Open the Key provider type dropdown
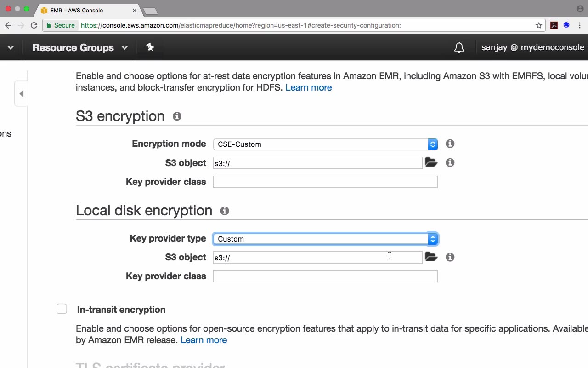Viewport: 588px width, 368px height. tap(325, 239)
